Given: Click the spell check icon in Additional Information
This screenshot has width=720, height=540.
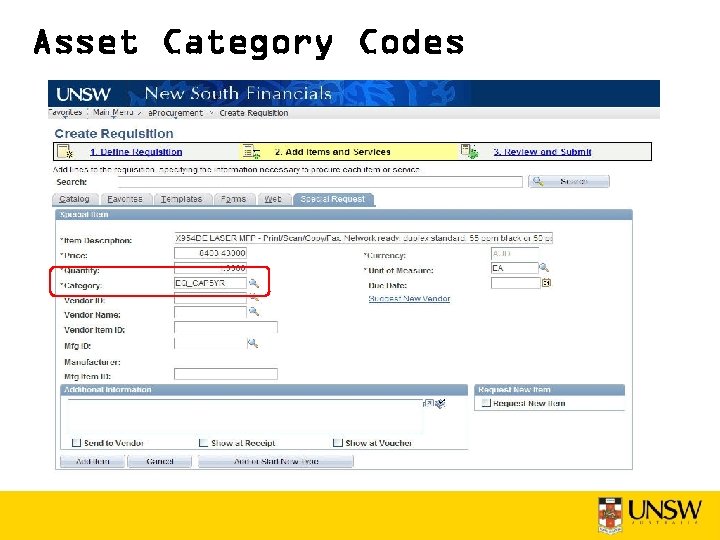Looking at the screenshot, I should click(x=440, y=404).
